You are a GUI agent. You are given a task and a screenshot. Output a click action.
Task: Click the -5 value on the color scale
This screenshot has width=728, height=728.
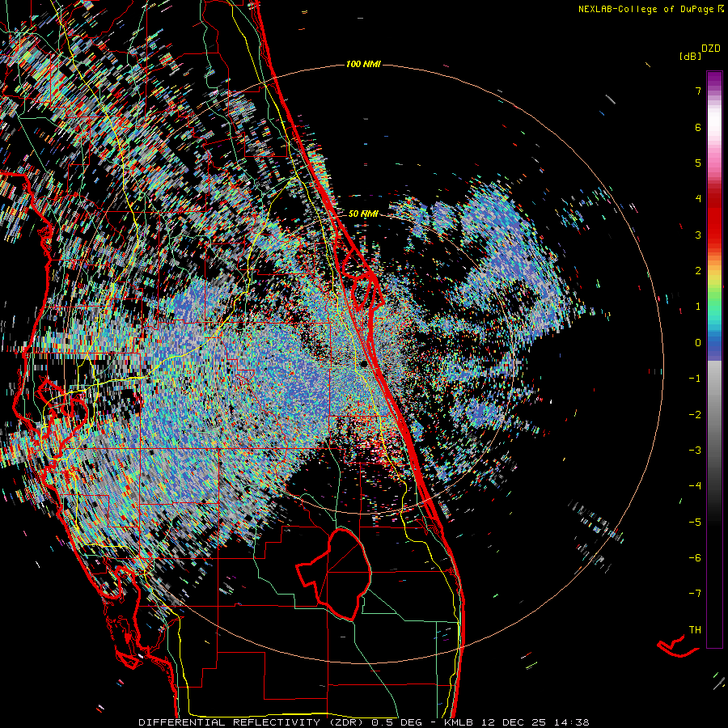[695, 522]
